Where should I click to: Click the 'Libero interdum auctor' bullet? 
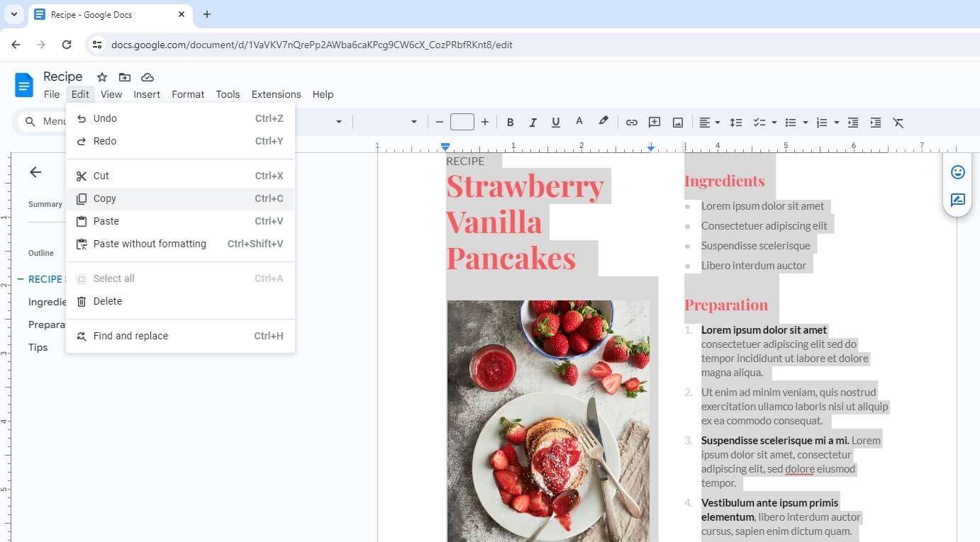[754, 266]
